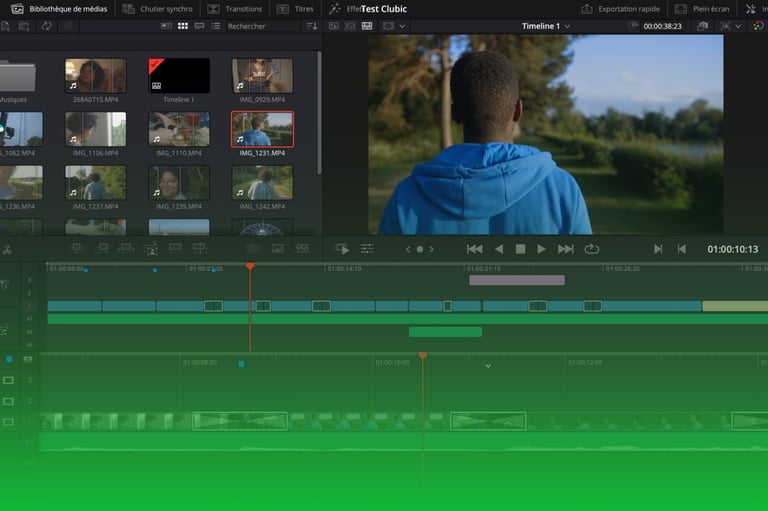Select source tape viewer mode

pyautogui.click(x=350, y=26)
